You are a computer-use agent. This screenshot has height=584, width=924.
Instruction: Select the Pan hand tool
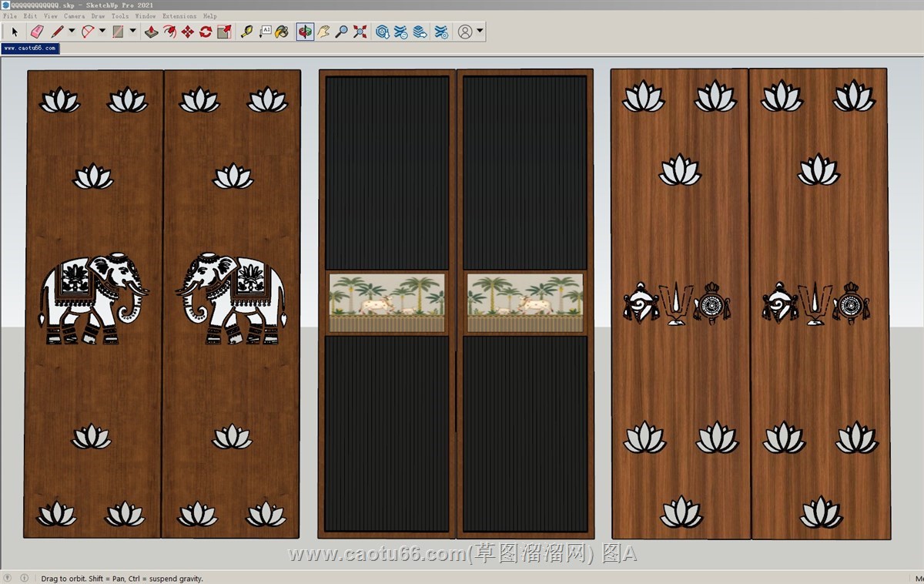pos(323,32)
